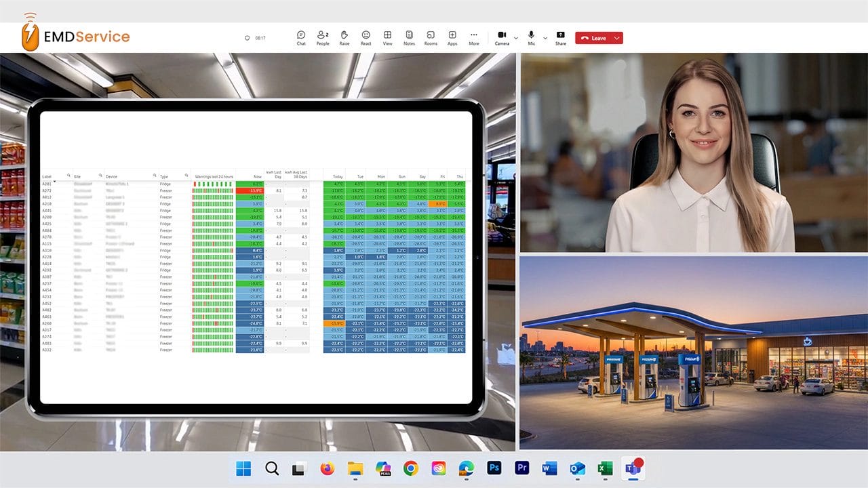
Task: Open the View menu
Action: [x=387, y=35]
